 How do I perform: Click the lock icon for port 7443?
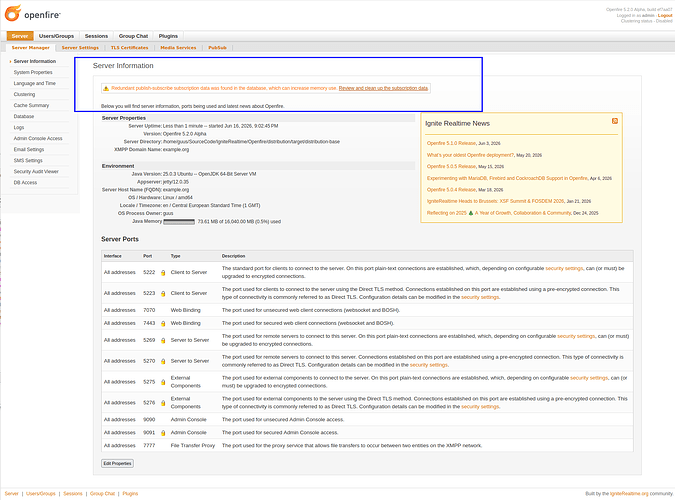(163, 323)
